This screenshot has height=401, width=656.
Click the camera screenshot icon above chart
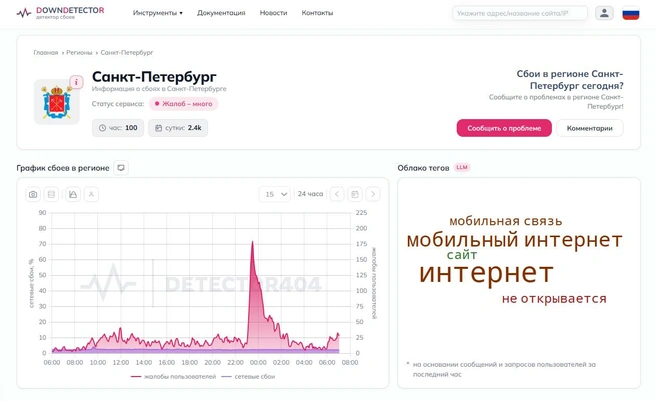click(33, 194)
